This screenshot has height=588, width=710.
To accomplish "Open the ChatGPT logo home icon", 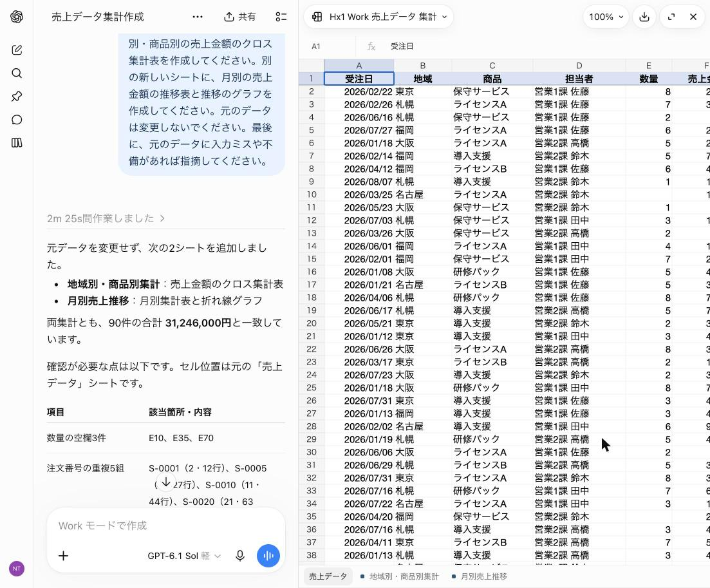I will pyautogui.click(x=17, y=17).
